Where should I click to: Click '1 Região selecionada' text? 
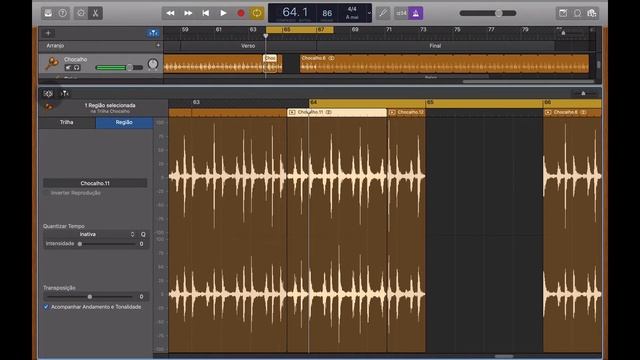click(110, 105)
